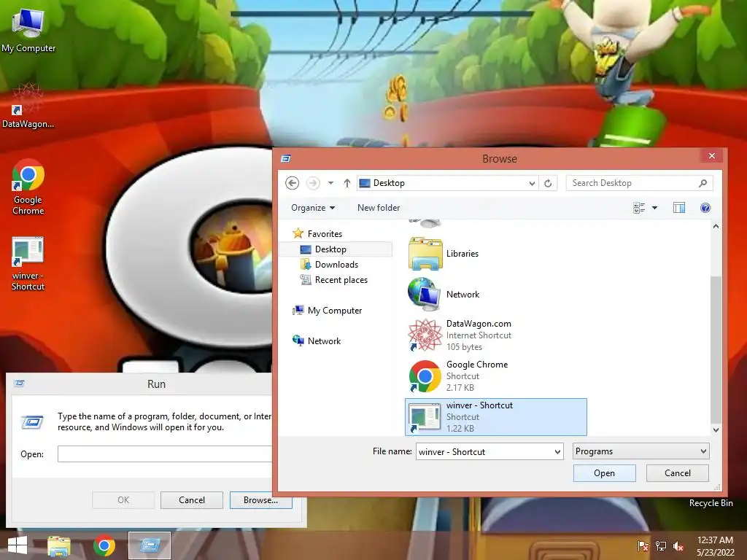Viewport: 747px width, 560px height.
Task: Click Cancel in the Run window
Action: [x=192, y=500]
